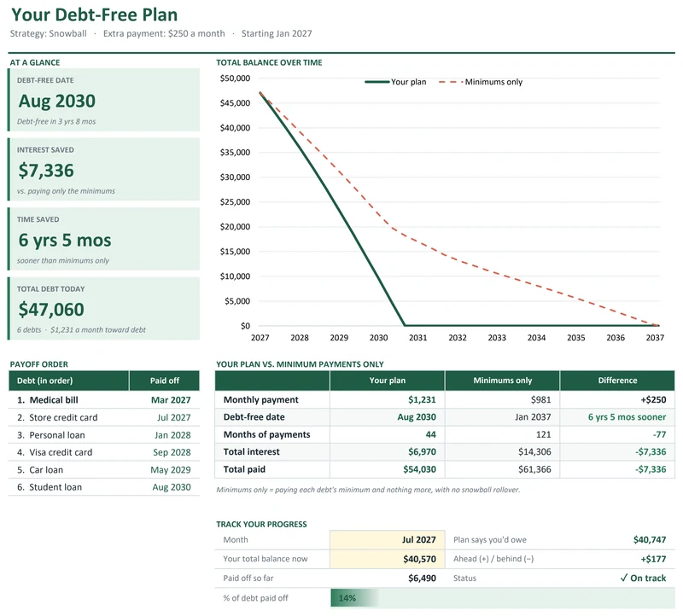Click the 'Mar 2027' paid off date
683x616 pixels.
[171, 400]
